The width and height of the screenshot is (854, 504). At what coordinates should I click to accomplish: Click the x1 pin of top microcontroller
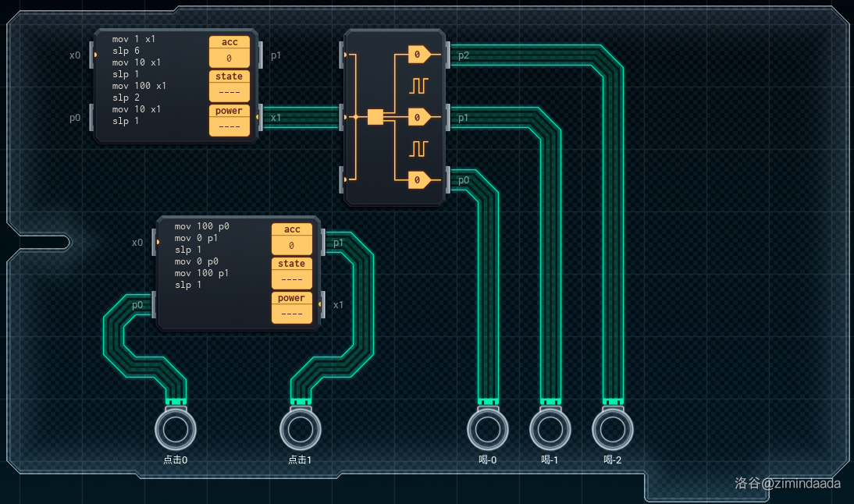[262, 118]
